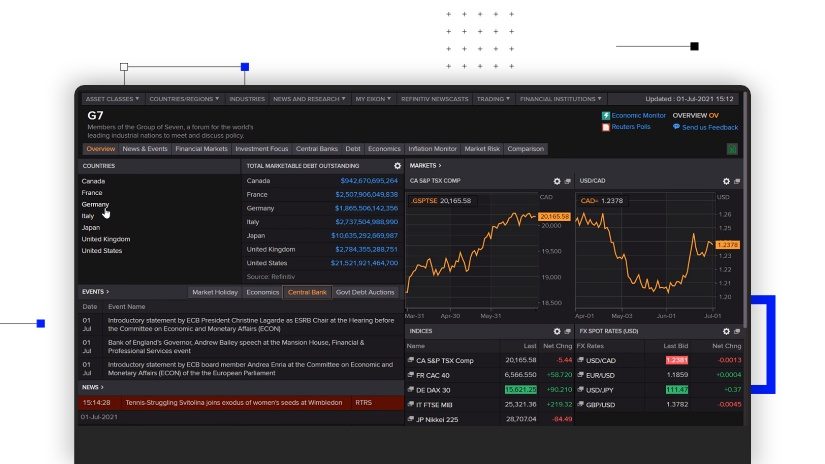Click the page vertical scrollbar
825x464 pixels.
coord(745,210)
